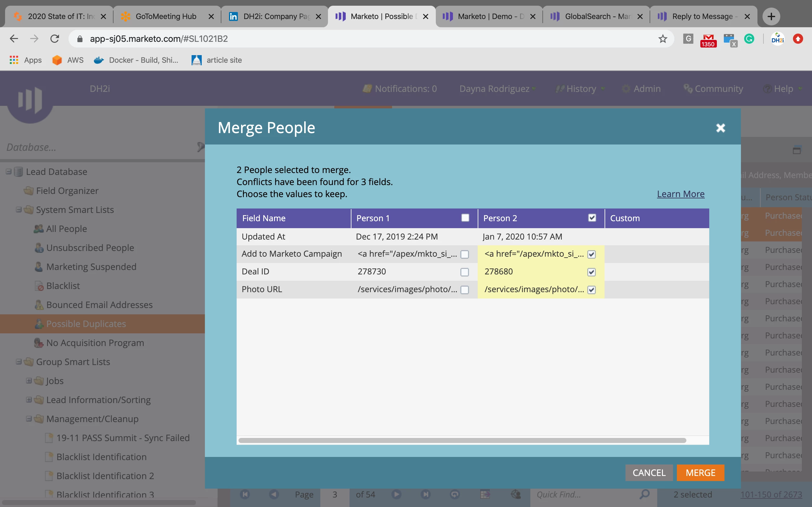
Task: Uncheck Person 2 Photo URL checkbox
Action: tap(592, 290)
